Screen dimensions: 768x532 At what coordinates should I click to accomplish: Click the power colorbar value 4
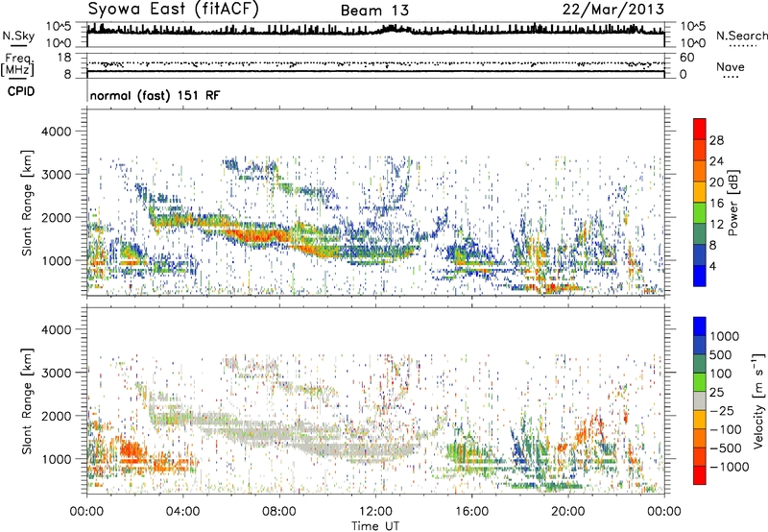pyautogui.click(x=712, y=266)
